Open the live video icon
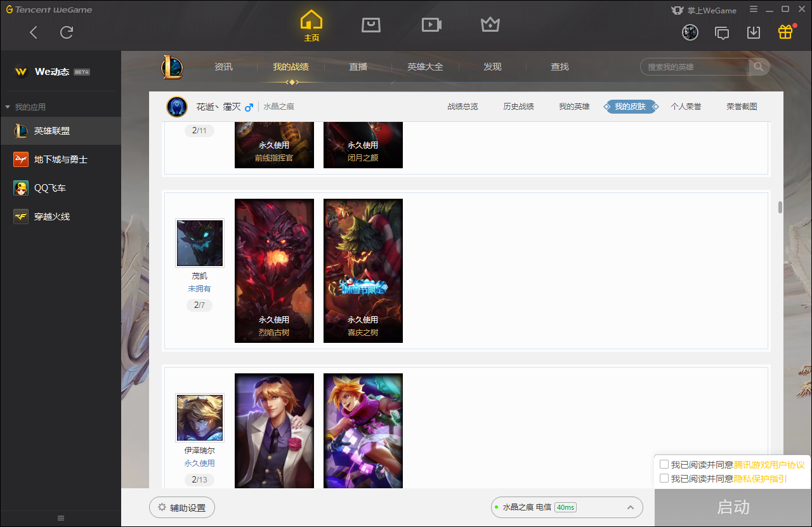The width and height of the screenshot is (812, 527). tap(431, 25)
